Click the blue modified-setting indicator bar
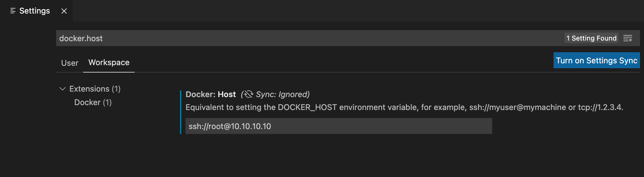 tap(181, 112)
